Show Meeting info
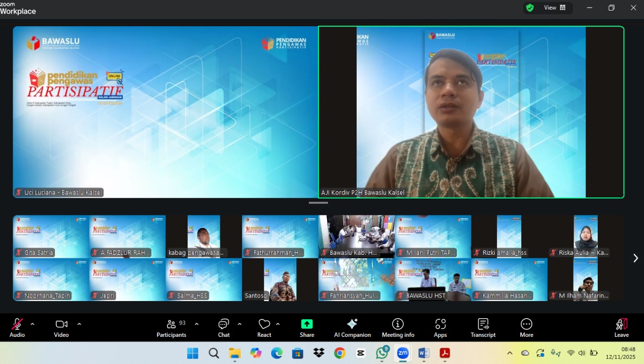The width and height of the screenshot is (644, 364). (398, 328)
